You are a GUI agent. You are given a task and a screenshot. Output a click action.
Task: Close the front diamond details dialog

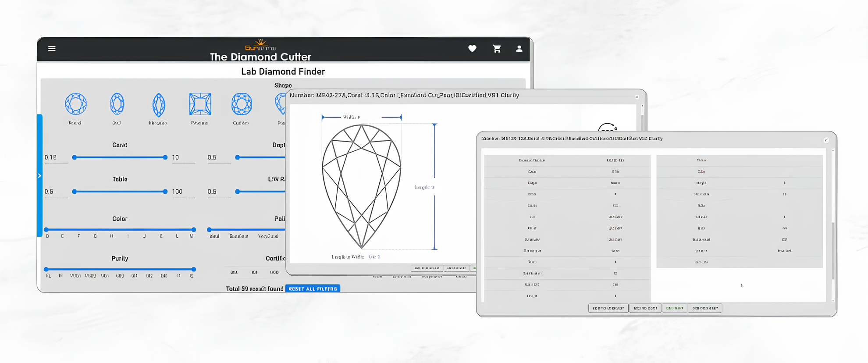[826, 140]
